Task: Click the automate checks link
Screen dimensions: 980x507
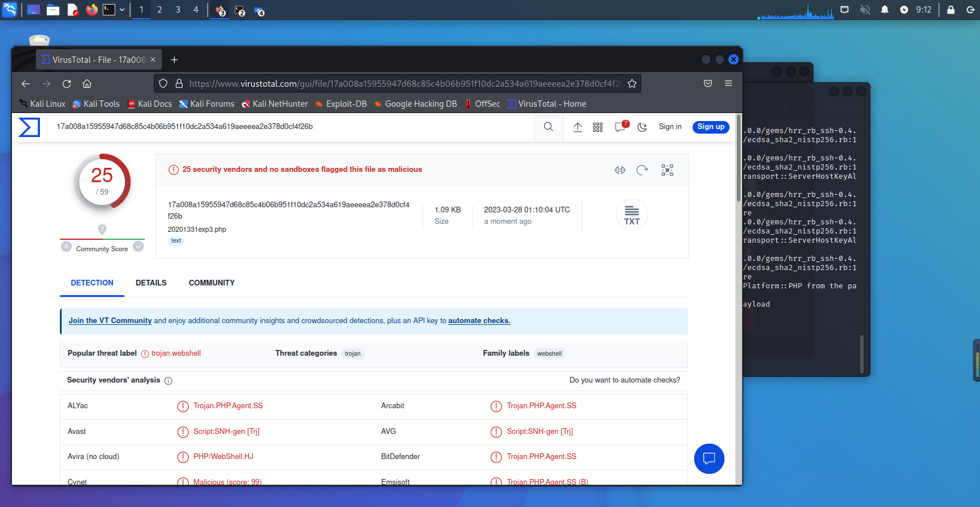Action: click(479, 321)
